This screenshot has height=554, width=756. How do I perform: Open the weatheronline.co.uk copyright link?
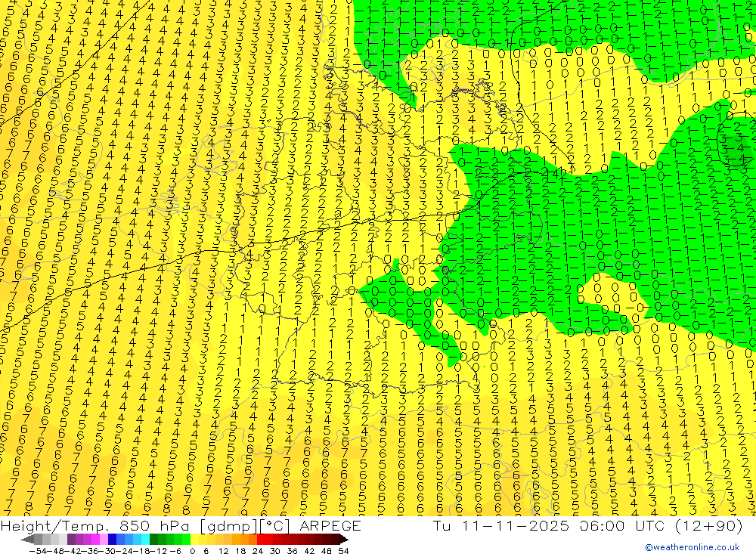692,547
